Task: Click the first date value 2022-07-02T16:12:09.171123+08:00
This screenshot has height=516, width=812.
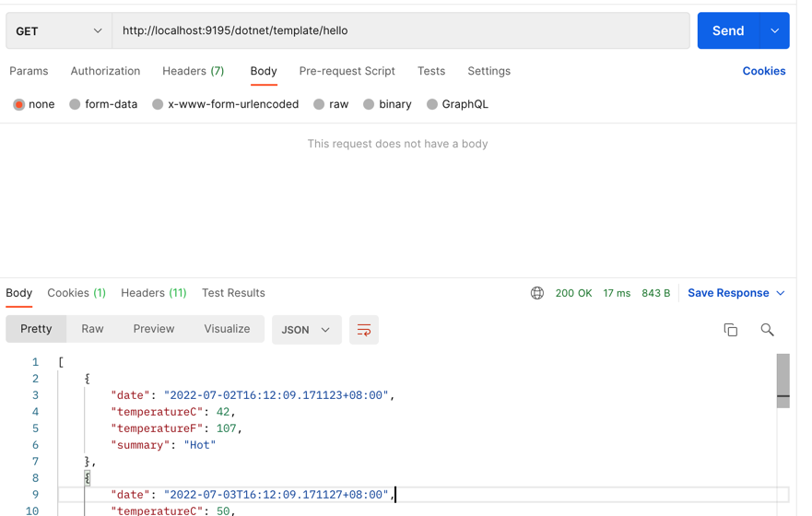Action: [x=276, y=395]
